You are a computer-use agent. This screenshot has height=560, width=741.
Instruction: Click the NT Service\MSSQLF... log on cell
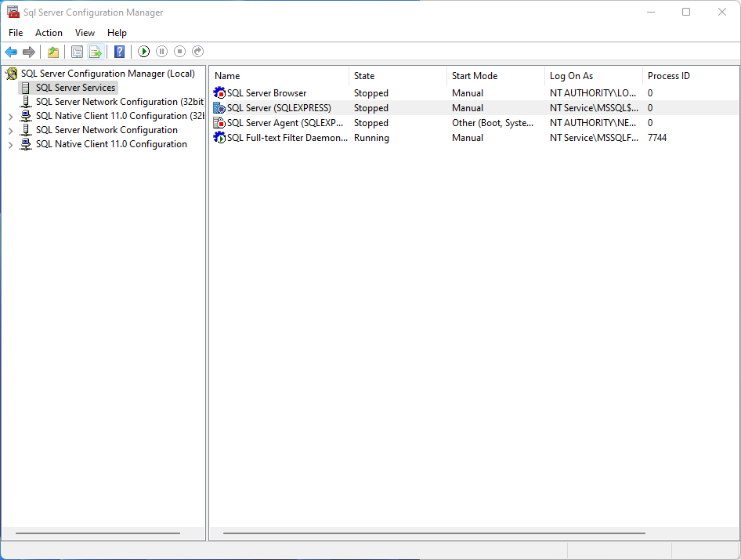tap(594, 138)
